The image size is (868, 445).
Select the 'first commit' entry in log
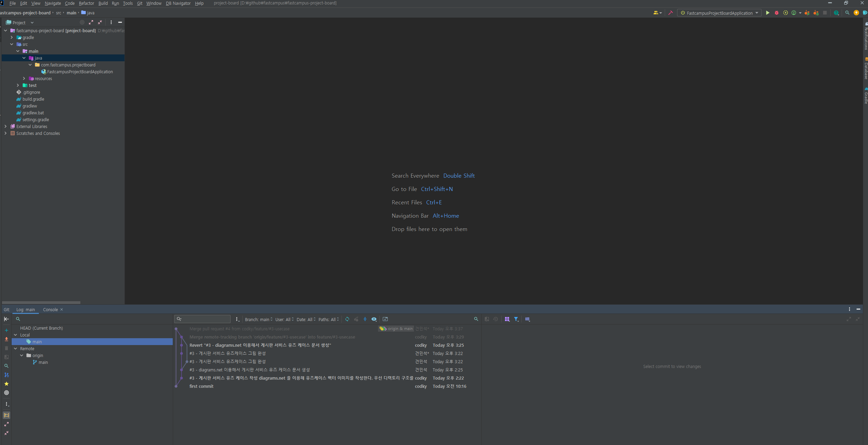(x=202, y=386)
